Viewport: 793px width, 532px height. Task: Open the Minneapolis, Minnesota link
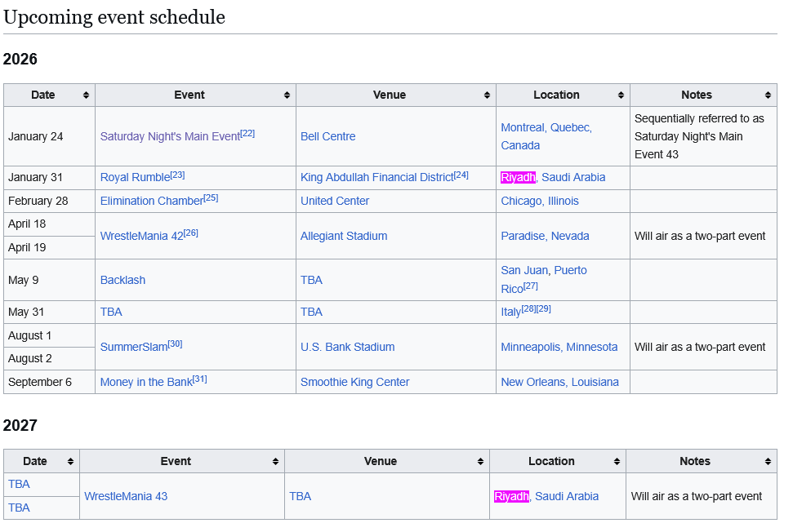[559, 347]
